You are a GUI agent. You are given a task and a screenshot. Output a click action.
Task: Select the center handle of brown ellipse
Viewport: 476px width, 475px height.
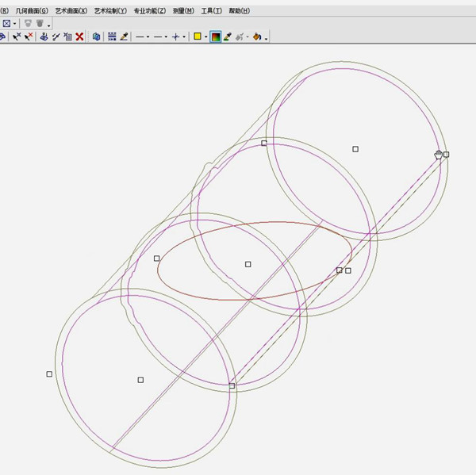[248, 264]
